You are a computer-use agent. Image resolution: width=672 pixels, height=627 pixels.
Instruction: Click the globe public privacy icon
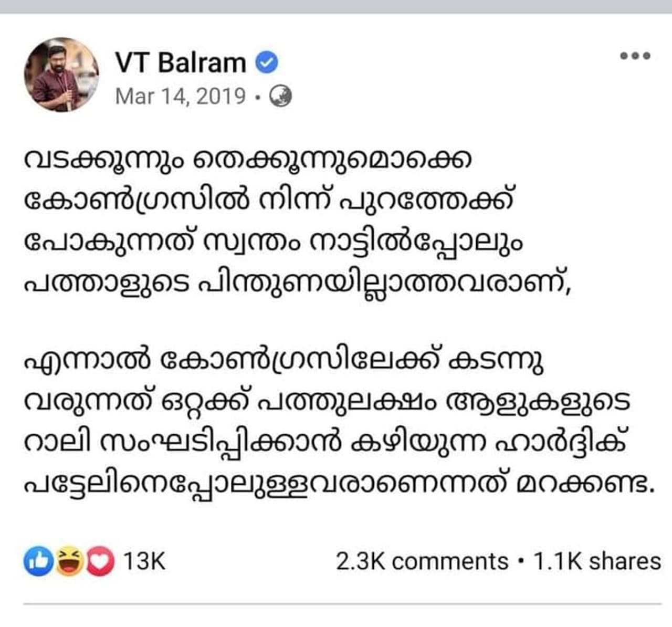pyautogui.click(x=280, y=97)
